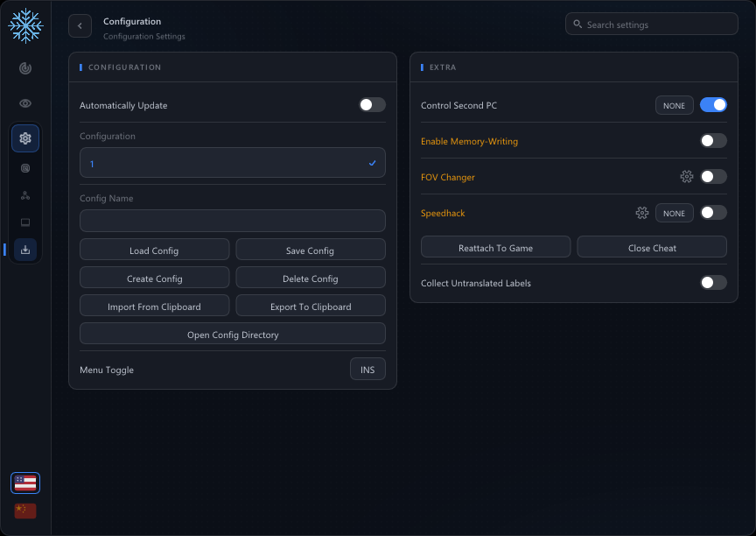Click Close Cheat button
The height and width of the screenshot is (536, 756).
652,248
